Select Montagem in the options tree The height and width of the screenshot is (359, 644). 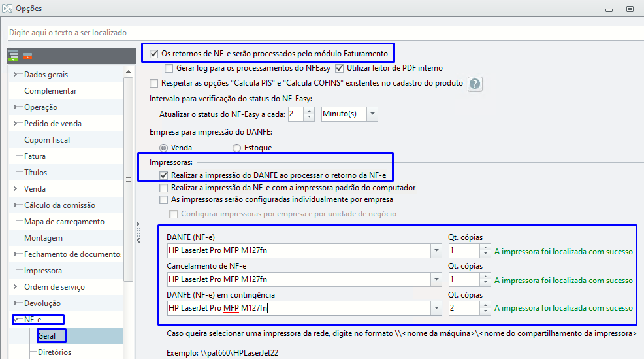pyautogui.click(x=43, y=238)
